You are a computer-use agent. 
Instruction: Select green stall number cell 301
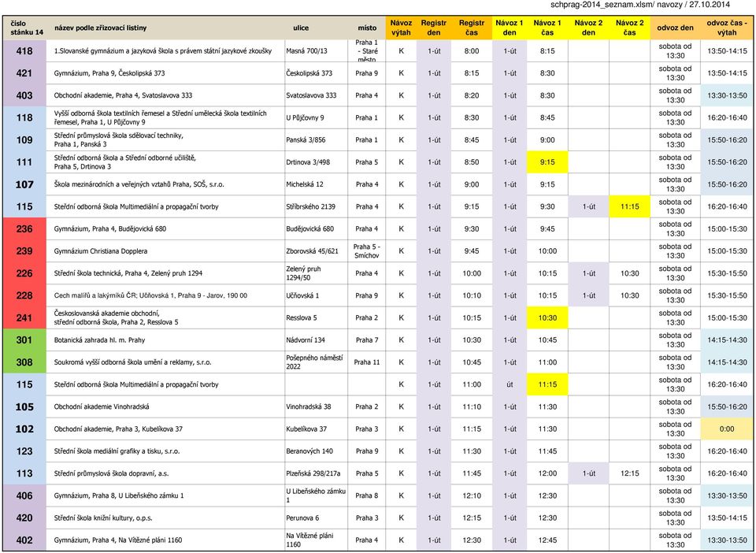tap(24, 340)
